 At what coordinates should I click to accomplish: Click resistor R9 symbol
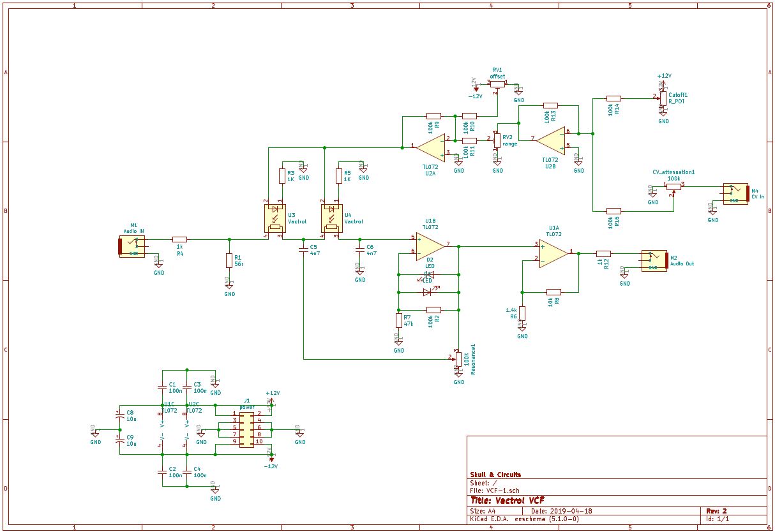pyautogui.click(x=433, y=116)
